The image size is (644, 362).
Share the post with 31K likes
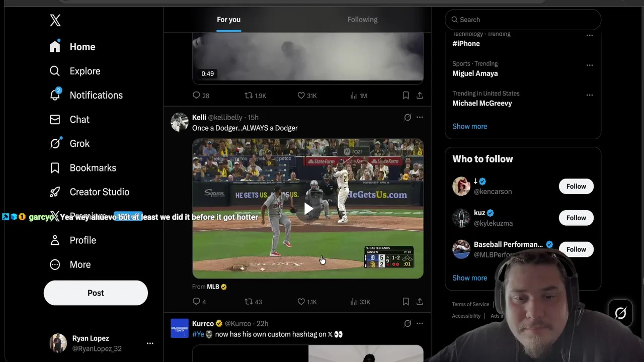[x=420, y=96]
